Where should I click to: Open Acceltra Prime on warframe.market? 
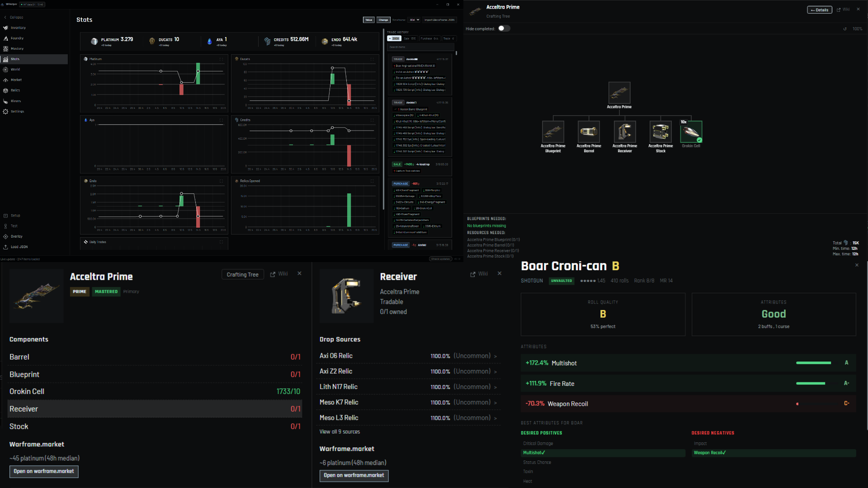point(44,471)
